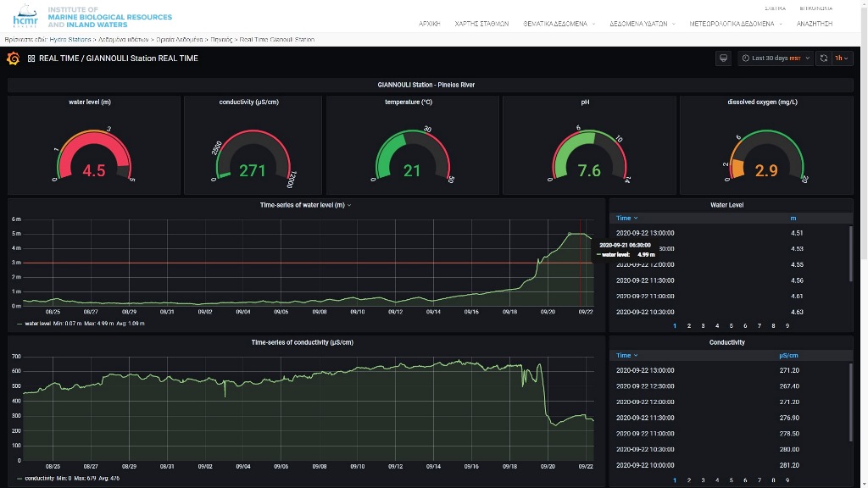
Task: Click the Water Level table scrollbar
Action: tap(851, 254)
